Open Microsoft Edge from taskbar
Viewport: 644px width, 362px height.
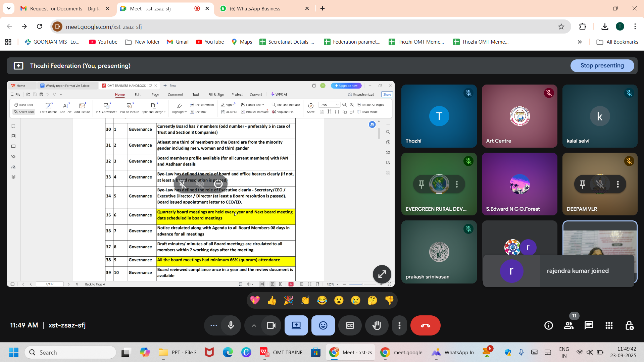[228, 352]
